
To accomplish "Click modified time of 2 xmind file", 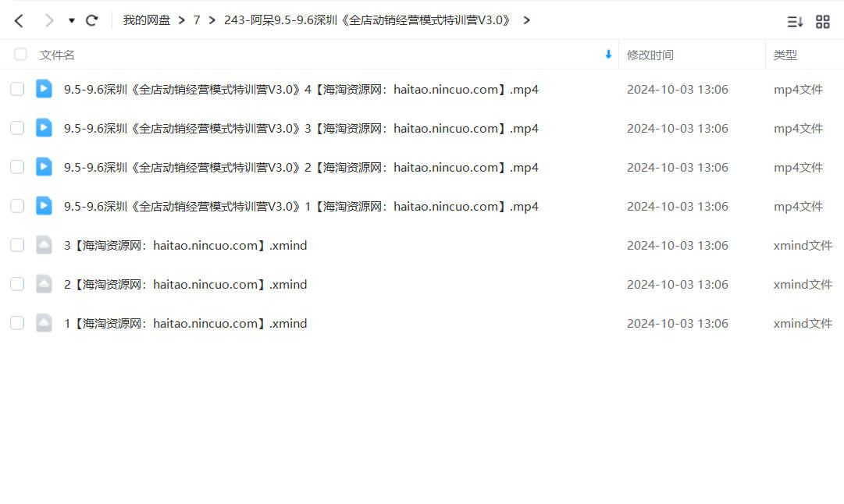I will (x=677, y=285).
